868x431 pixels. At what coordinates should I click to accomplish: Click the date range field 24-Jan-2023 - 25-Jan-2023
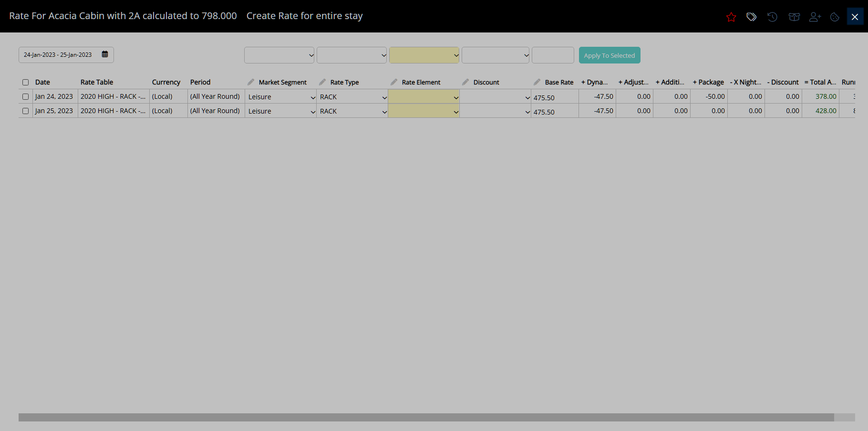click(x=66, y=55)
